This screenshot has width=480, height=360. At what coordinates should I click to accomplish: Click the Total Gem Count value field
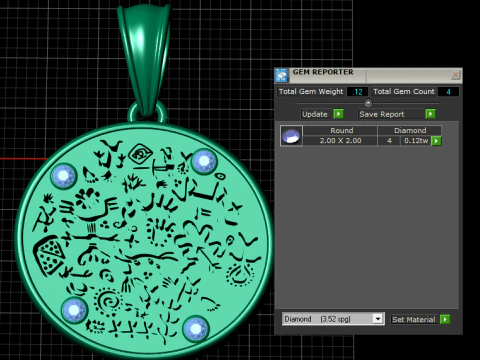click(448, 92)
